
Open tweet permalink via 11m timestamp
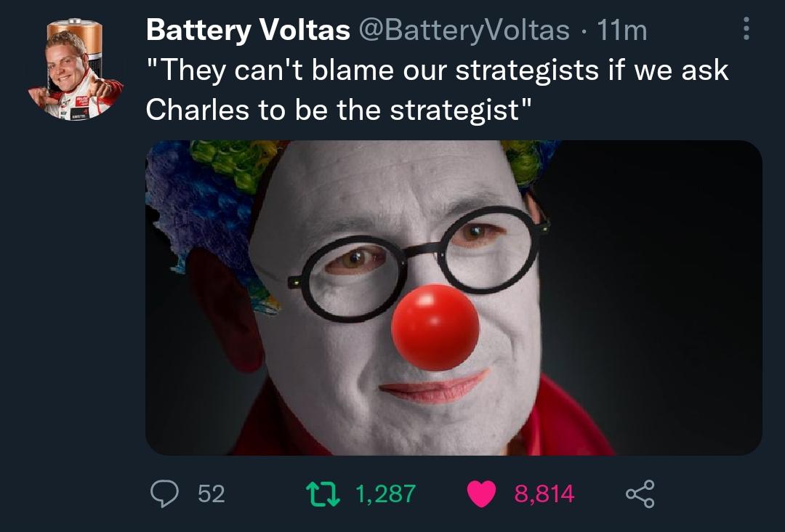[622, 30]
